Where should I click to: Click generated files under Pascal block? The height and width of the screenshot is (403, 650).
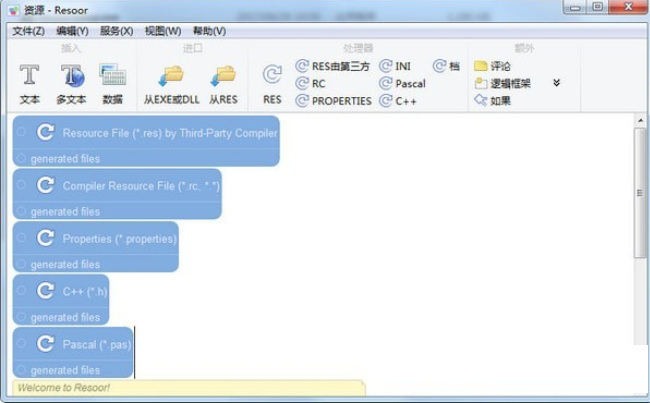coord(65,370)
